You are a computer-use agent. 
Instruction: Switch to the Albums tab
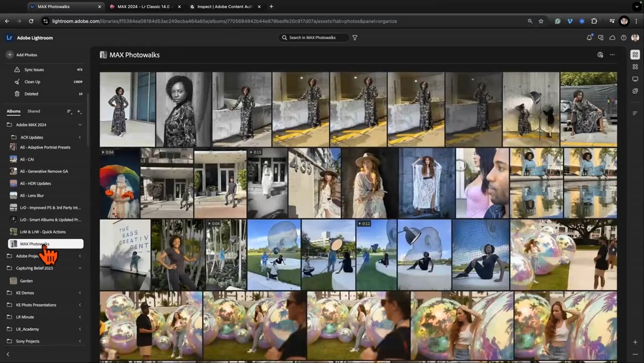click(x=13, y=111)
